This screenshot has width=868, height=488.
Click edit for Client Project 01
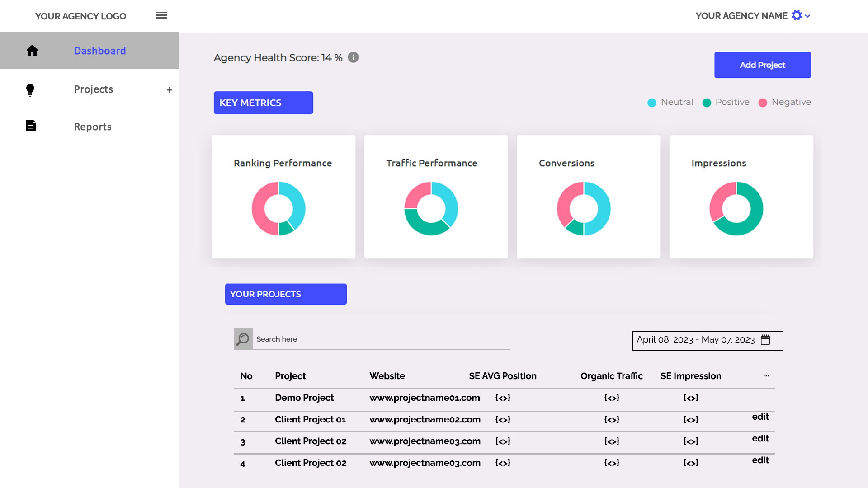click(760, 417)
